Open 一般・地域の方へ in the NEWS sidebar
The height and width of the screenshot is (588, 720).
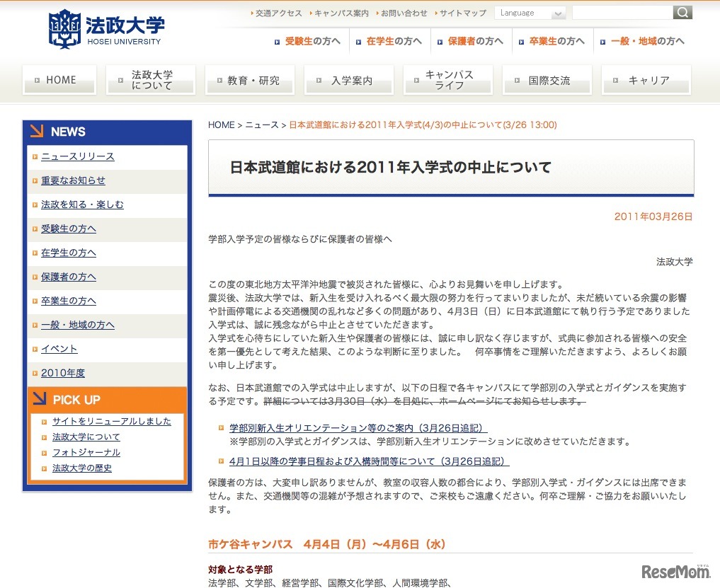point(78,325)
